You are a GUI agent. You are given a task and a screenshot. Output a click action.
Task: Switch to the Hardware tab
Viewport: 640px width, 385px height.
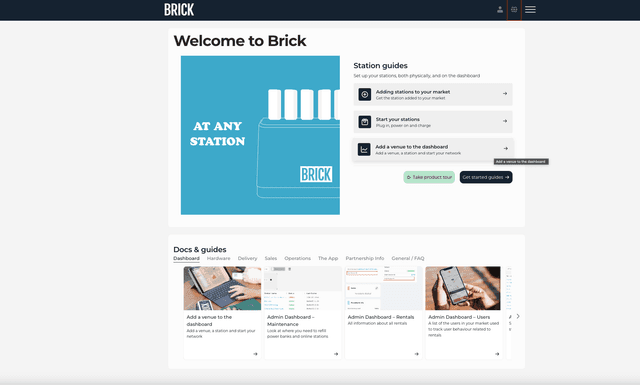[218, 258]
